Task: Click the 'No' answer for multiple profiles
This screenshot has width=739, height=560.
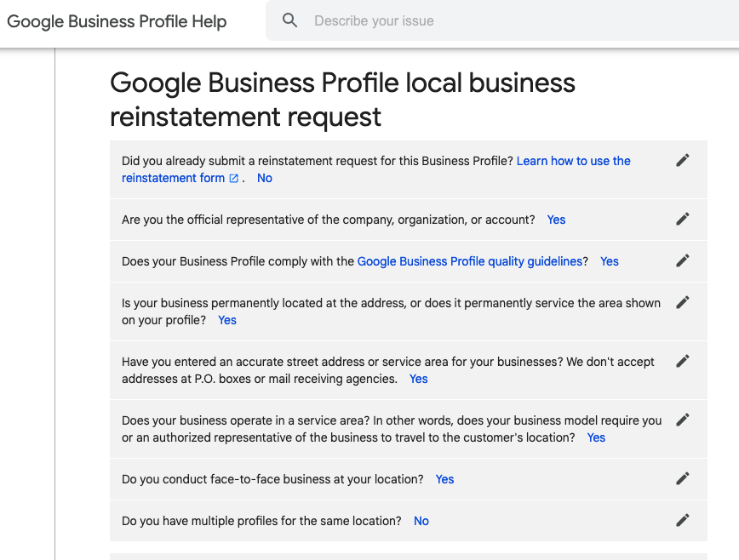Action: pyautogui.click(x=421, y=521)
